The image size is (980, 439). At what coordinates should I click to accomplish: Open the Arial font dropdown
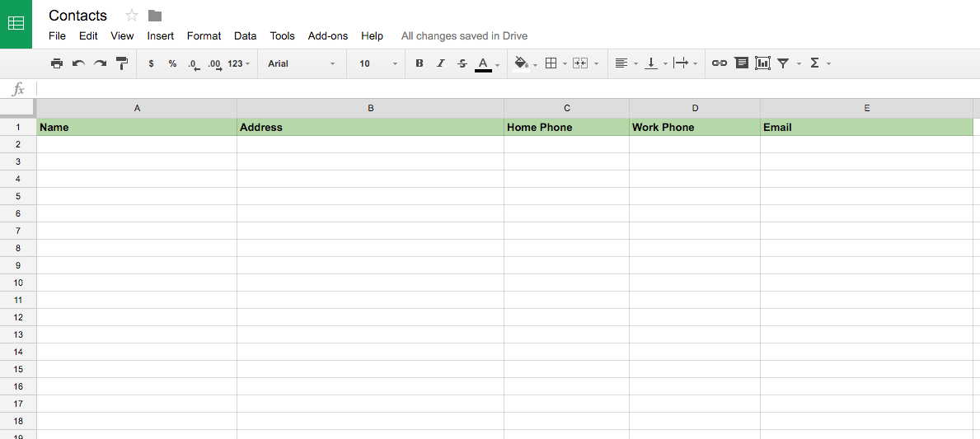pyautogui.click(x=302, y=63)
